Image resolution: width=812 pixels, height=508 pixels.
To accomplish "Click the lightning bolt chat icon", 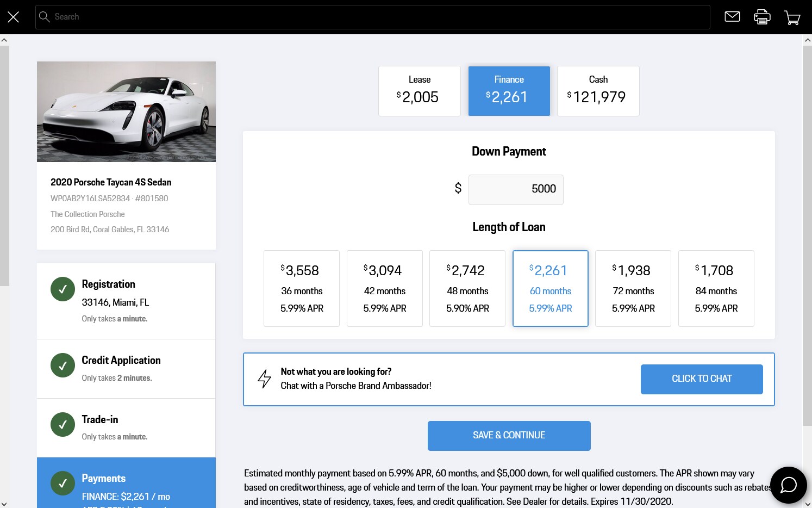I will (264, 379).
